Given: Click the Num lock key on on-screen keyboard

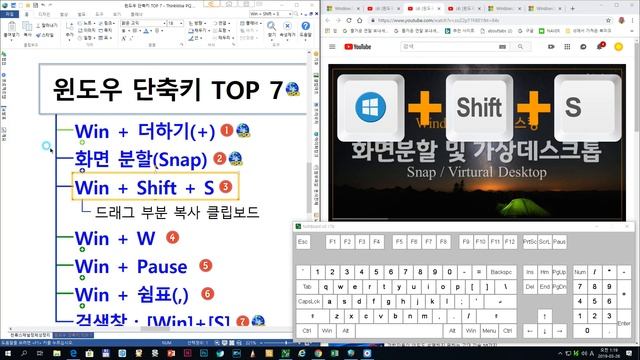Looking at the screenshot, I should point(580,272).
